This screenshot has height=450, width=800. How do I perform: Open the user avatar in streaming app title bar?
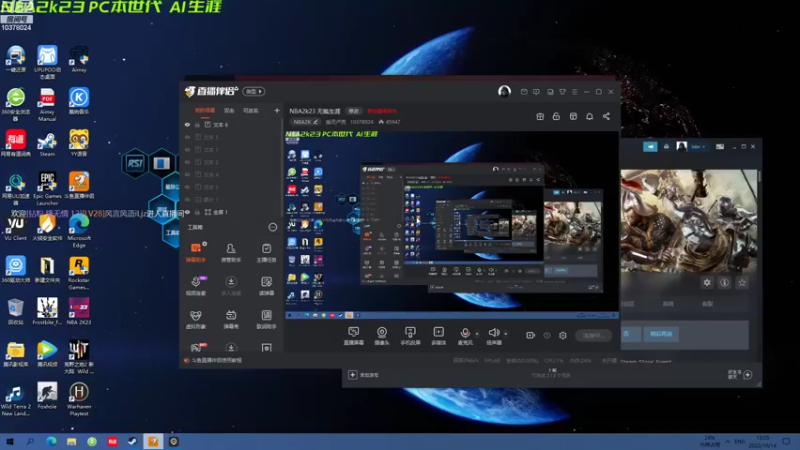pyautogui.click(x=504, y=91)
